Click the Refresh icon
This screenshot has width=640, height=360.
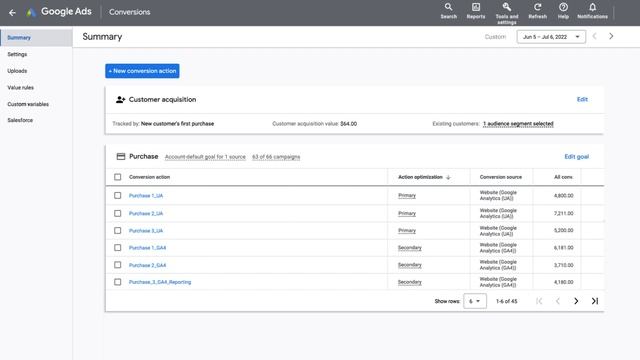(538, 7)
